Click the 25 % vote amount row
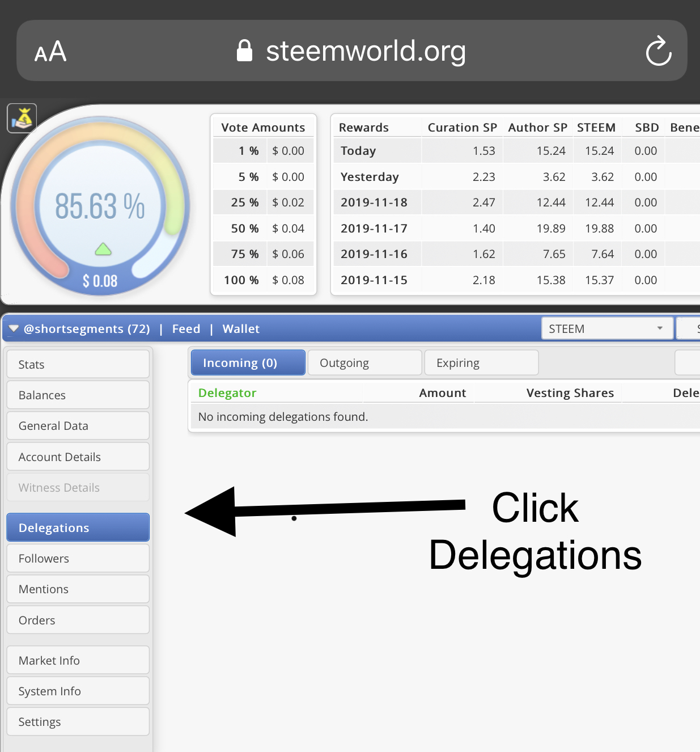This screenshot has height=752, width=700. (x=264, y=202)
